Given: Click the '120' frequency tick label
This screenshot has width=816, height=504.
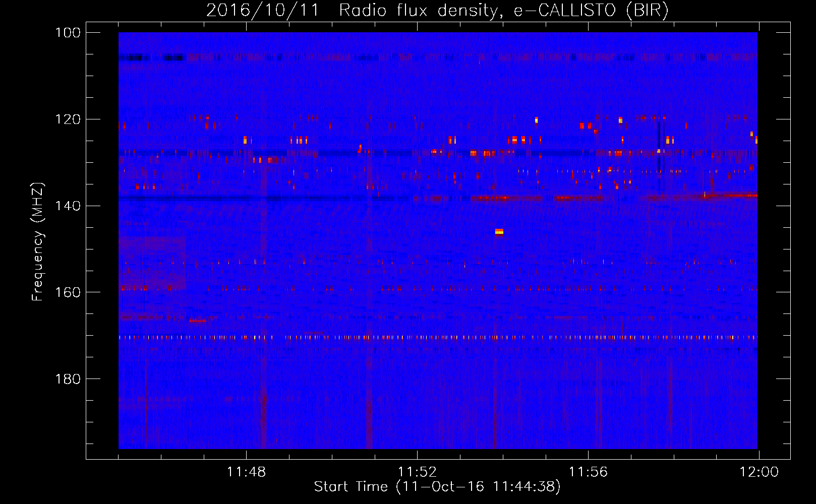Looking at the screenshot, I should pyautogui.click(x=68, y=119).
